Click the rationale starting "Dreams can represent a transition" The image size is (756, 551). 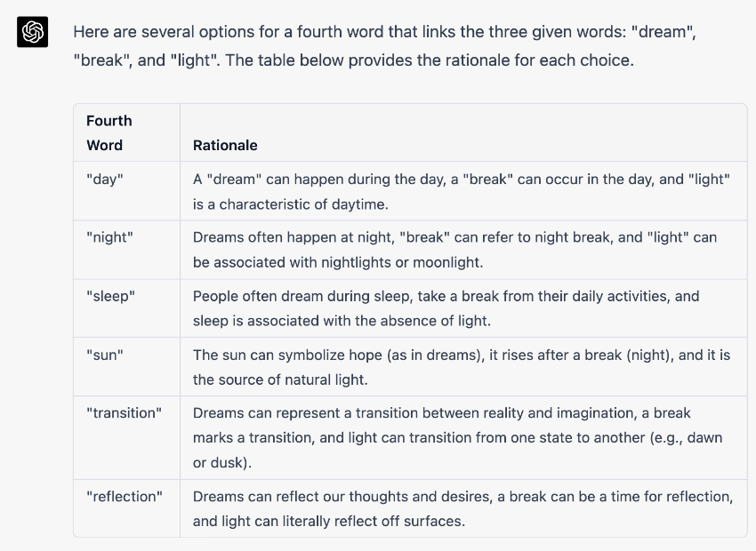457,437
